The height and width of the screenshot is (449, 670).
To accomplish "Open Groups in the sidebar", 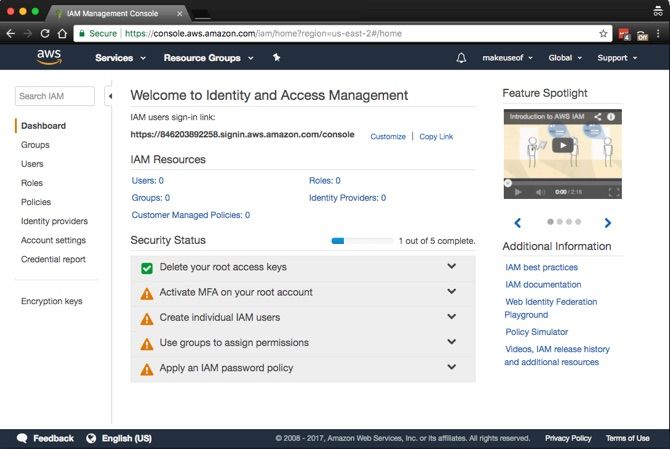I will pyautogui.click(x=35, y=145).
